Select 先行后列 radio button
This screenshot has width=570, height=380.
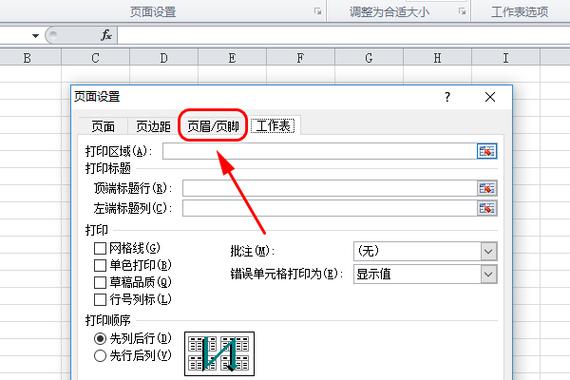pyautogui.click(x=100, y=356)
